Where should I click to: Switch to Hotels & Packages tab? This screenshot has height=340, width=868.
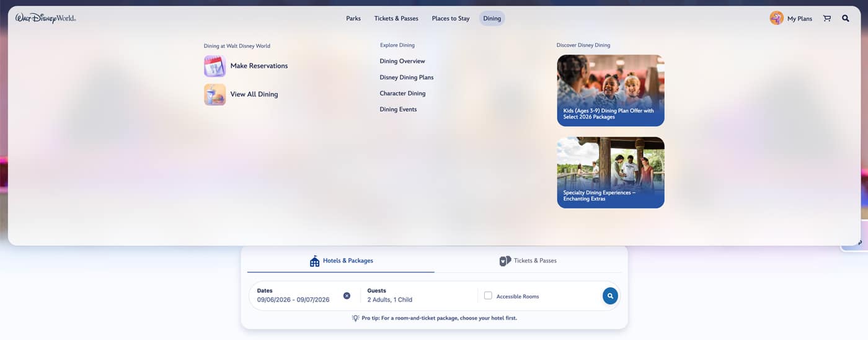coord(341,261)
